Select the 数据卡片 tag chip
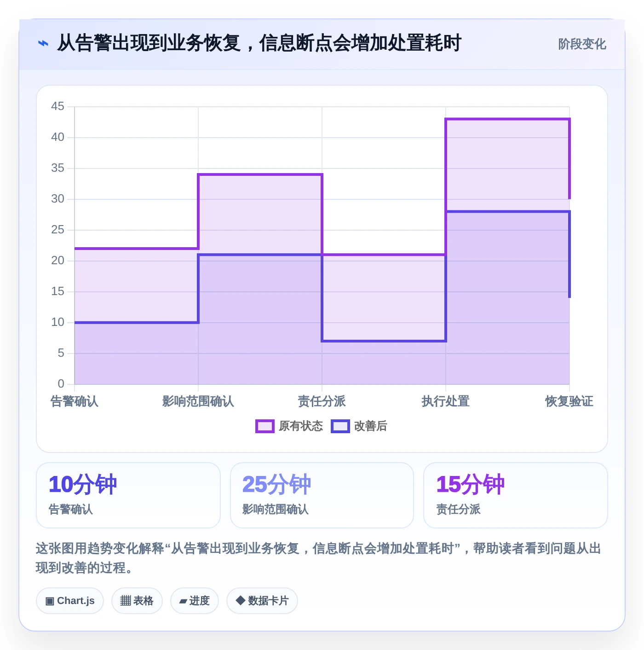 pos(262,601)
